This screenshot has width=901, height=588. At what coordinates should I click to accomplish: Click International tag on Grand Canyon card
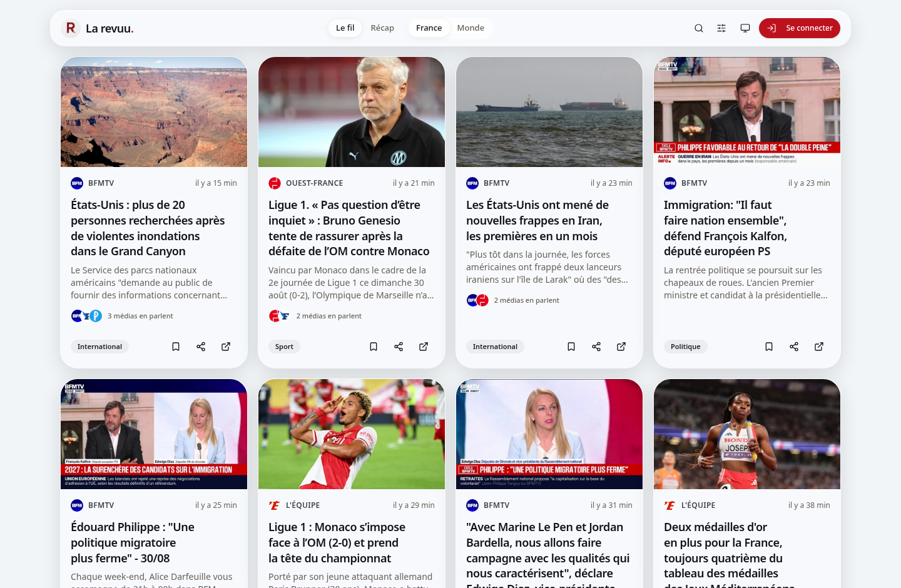(99, 347)
